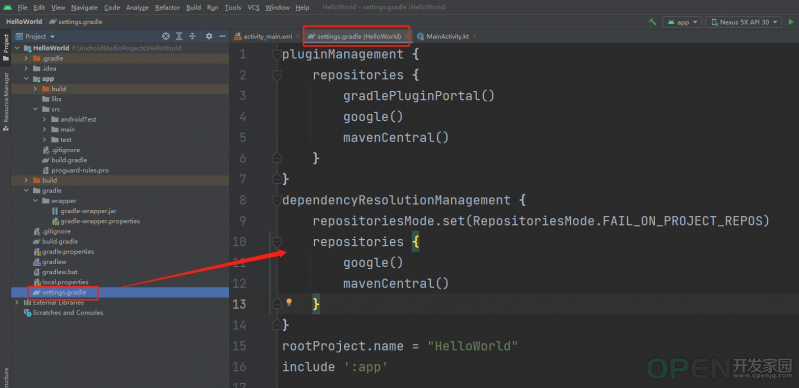Viewport: 799px width, 388px height.
Task: Collapse the wrapper folder
Action: point(35,201)
